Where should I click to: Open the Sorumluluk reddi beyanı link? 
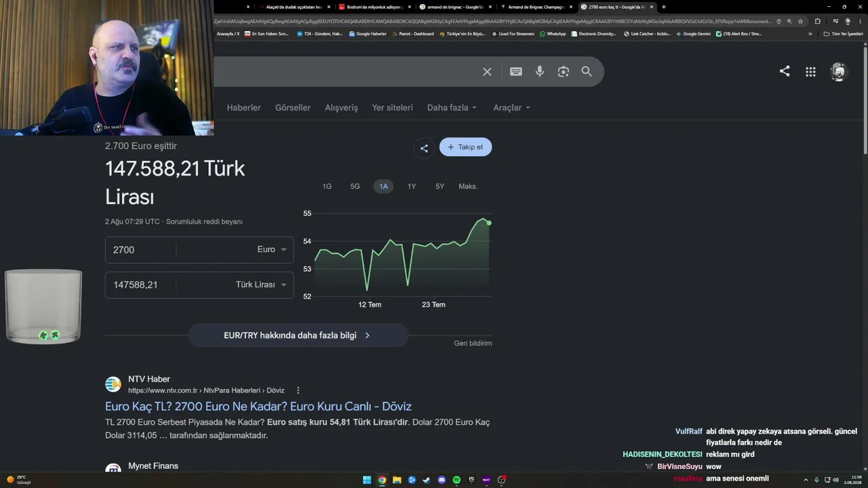point(204,222)
